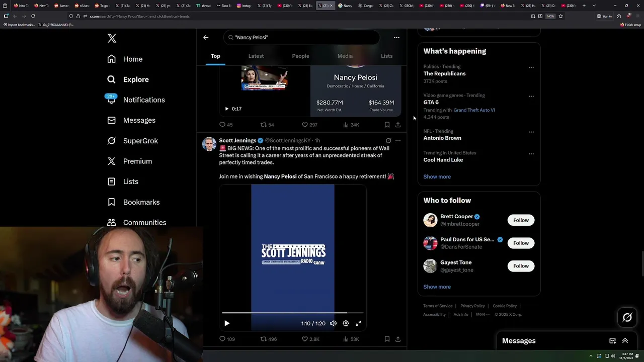Click the Sign in browser button

pyautogui.click(x=604, y=16)
